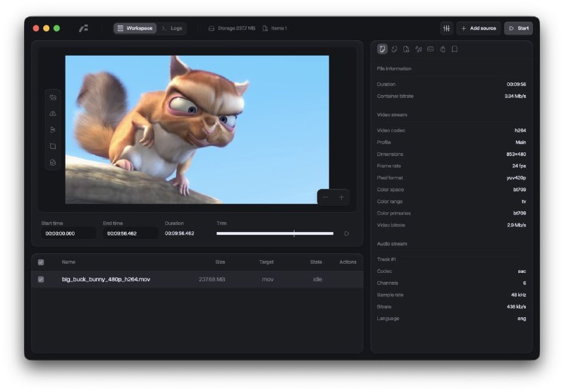Click the 237.68 MB size cell
This screenshot has width=564, height=392.
tap(212, 279)
